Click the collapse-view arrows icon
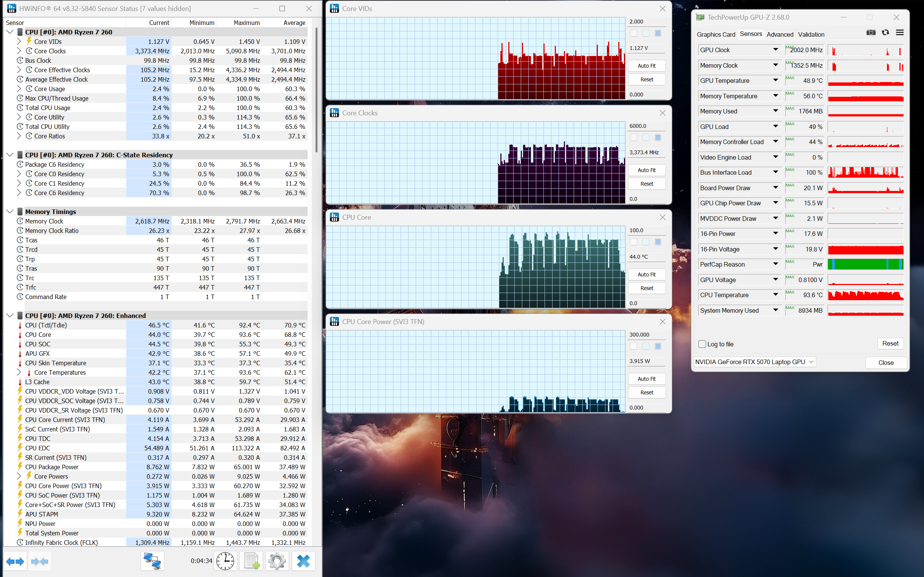This screenshot has height=577, width=924. pyautogui.click(x=40, y=561)
